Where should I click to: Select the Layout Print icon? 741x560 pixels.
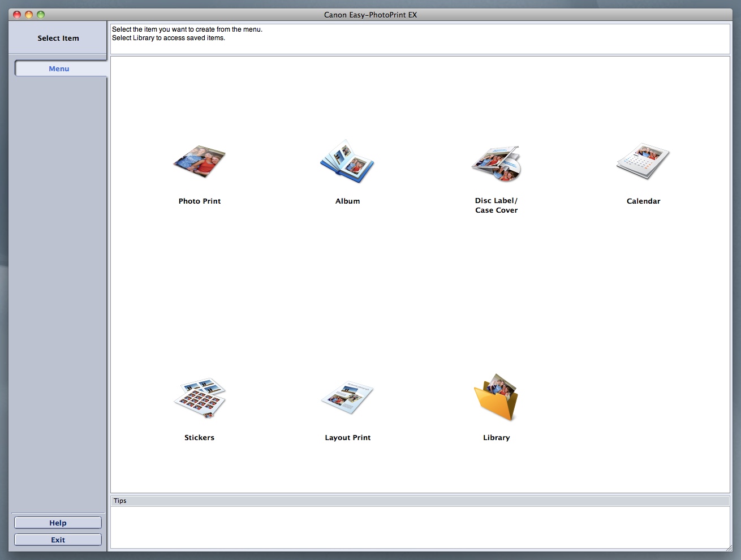347,398
